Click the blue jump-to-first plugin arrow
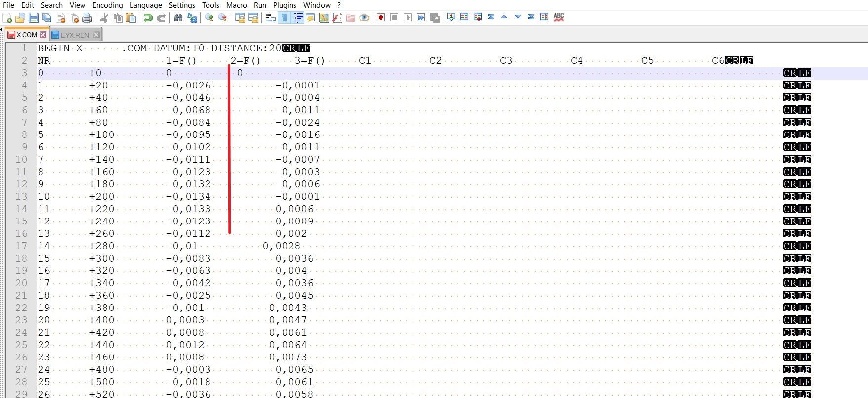The image size is (868, 398). point(491,17)
